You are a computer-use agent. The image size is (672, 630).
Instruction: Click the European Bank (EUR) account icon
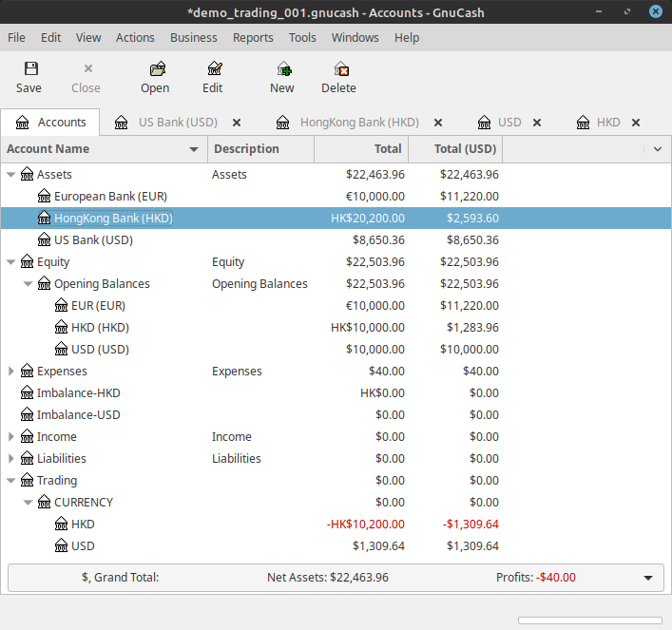44,197
